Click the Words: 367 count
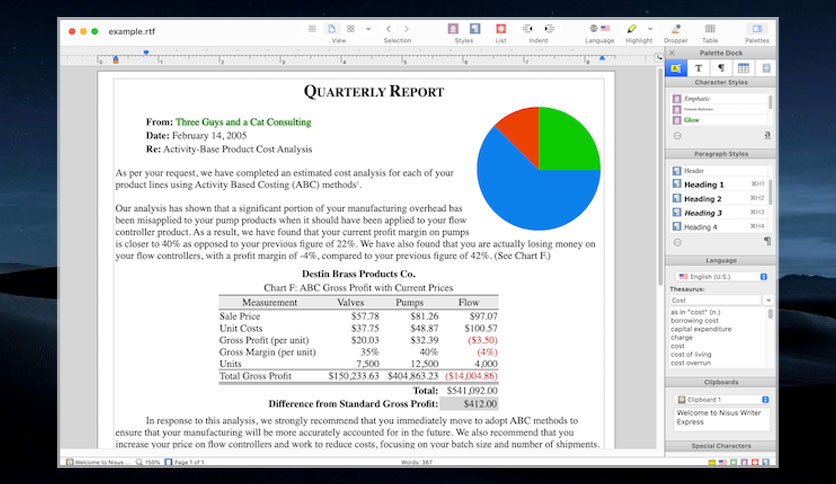 pos(416,462)
